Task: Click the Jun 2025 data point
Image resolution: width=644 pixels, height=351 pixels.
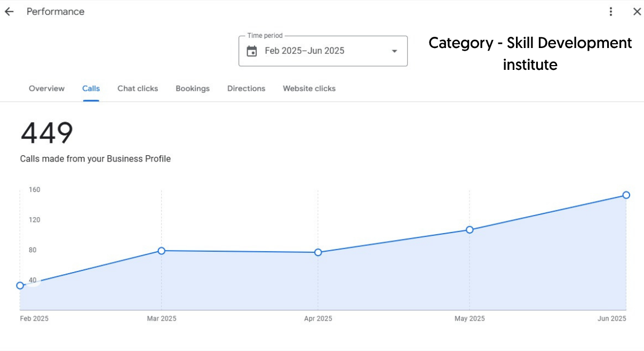Action: point(626,195)
